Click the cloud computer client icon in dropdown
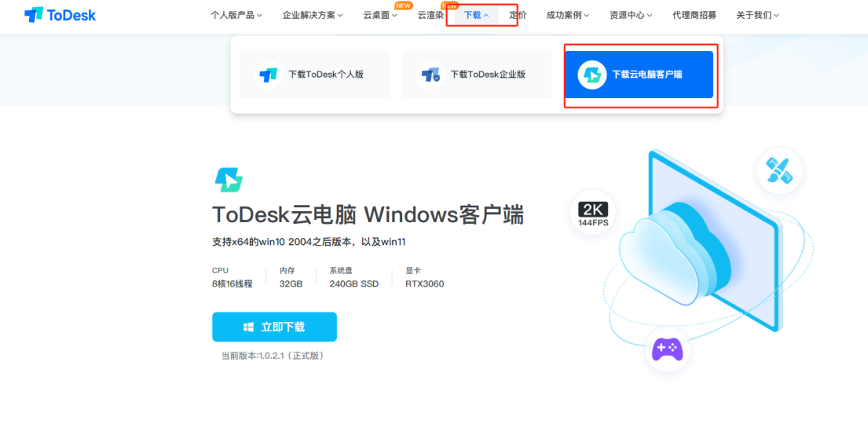This screenshot has width=868, height=424. (x=591, y=75)
